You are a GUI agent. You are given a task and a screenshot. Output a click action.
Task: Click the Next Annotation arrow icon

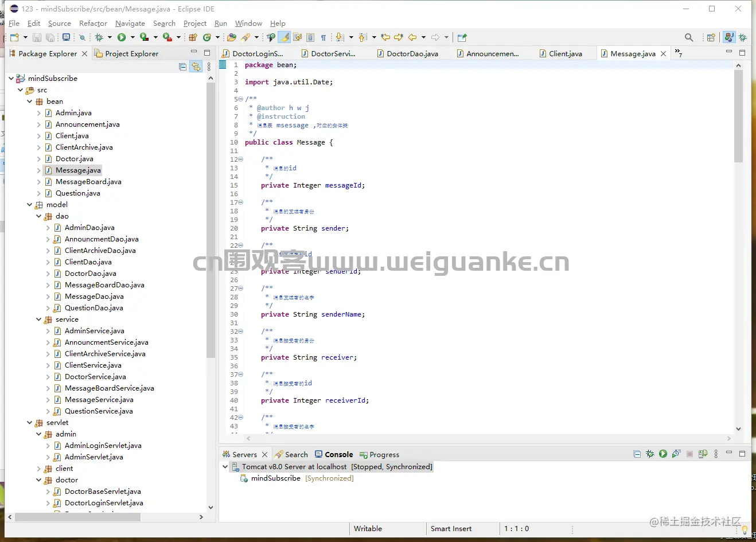point(340,37)
